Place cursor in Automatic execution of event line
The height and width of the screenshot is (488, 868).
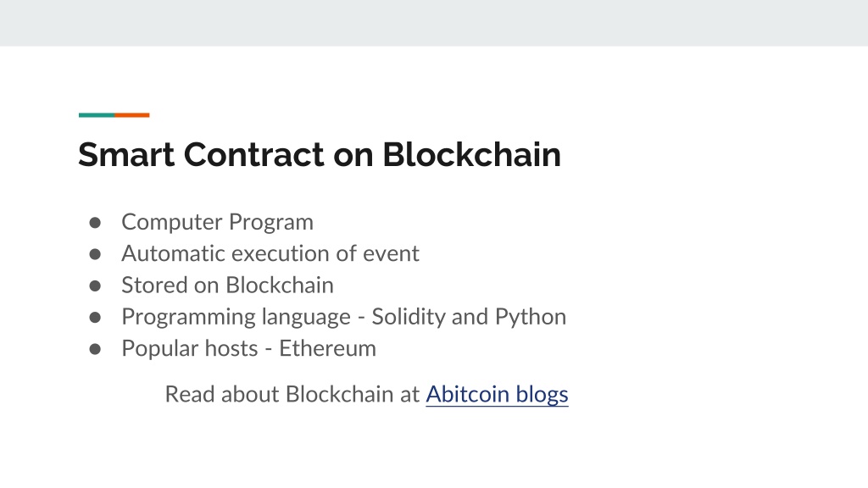pos(270,253)
